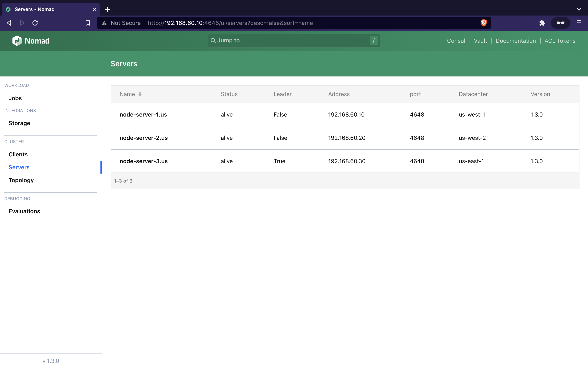Open the Documentation link

point(516,41)
